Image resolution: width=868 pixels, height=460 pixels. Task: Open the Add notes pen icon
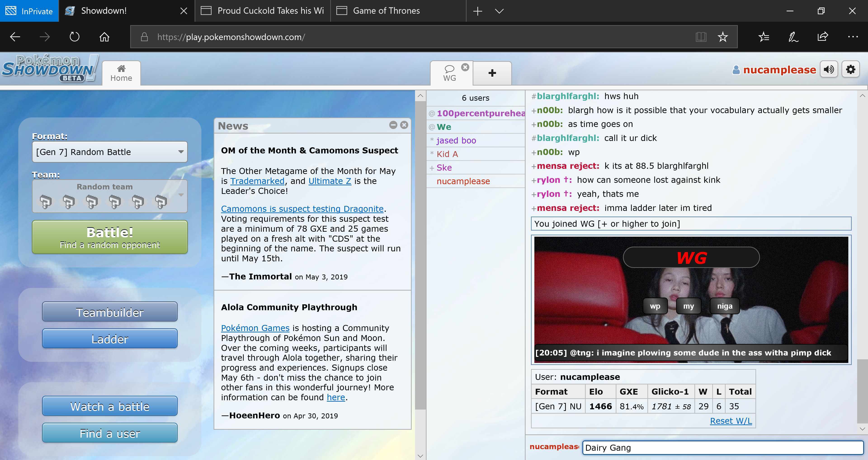point(793,37)
